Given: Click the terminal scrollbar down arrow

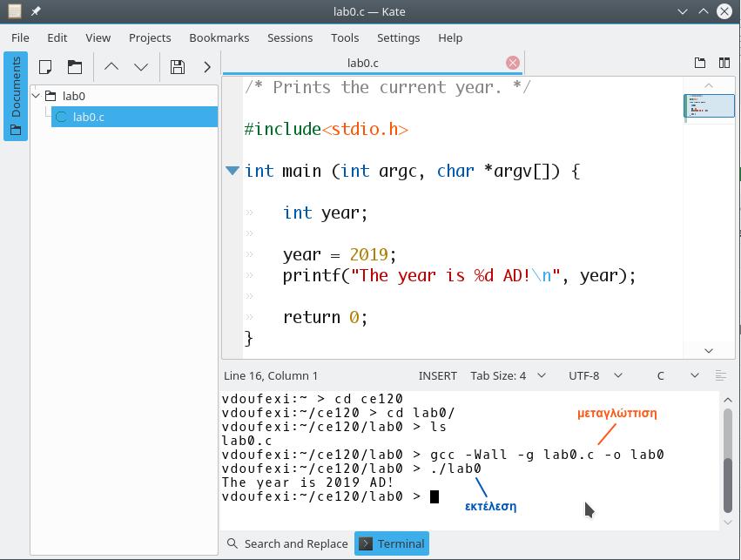Looking at the screenshot, I should pos(728,523).
